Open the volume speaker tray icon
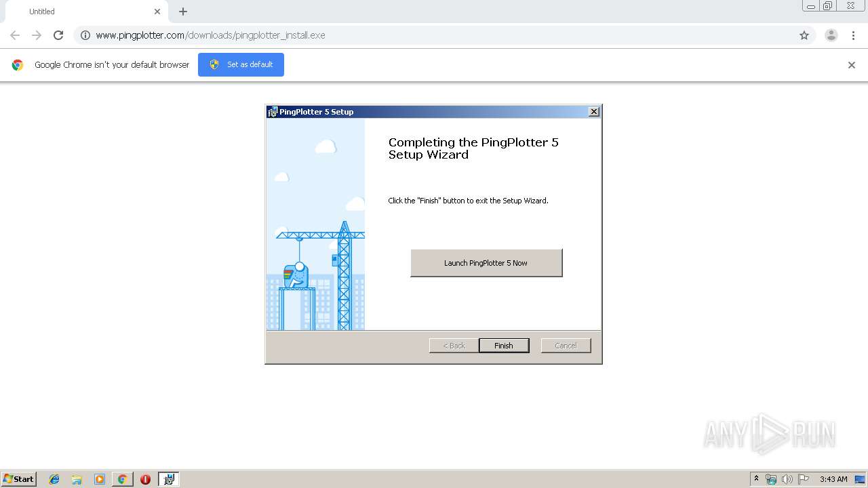Image resolution: width=868 pixels, height=488 pixels. point(787,479)
